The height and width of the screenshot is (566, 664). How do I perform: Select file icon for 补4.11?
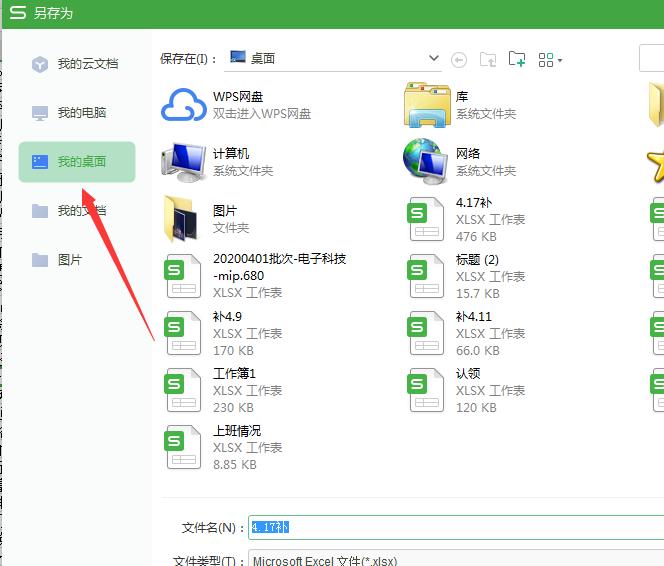click(426, 333)
